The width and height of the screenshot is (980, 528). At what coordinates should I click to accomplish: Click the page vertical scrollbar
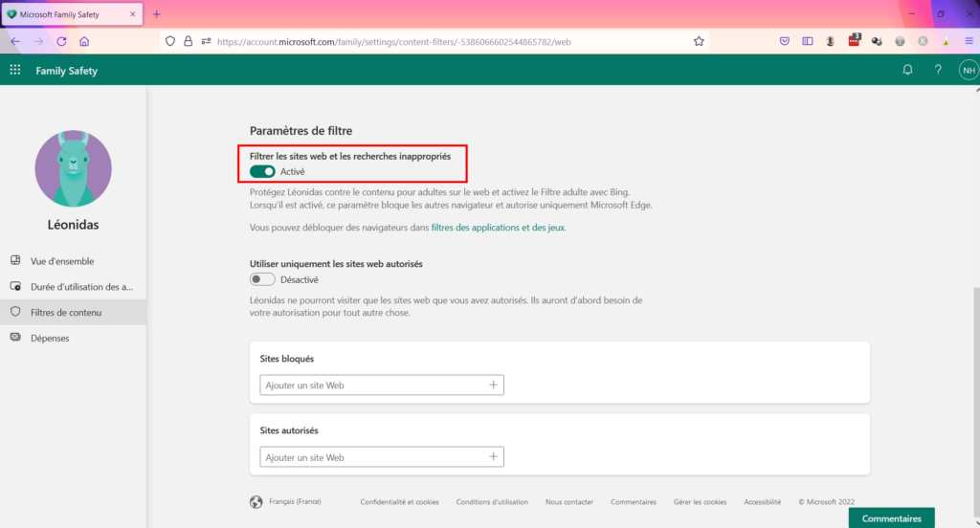click(976, 400)
